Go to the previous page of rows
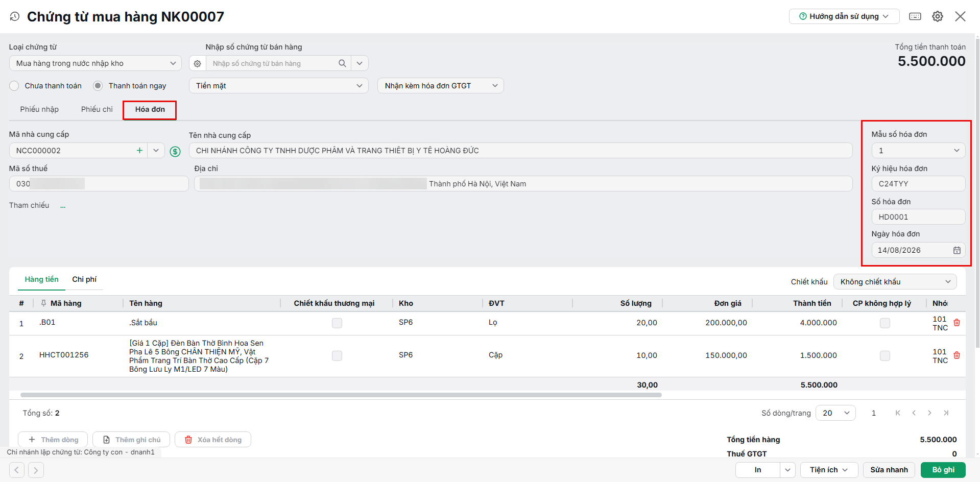The width and height of the screenshot is (980, 482). tap(914, 413)
